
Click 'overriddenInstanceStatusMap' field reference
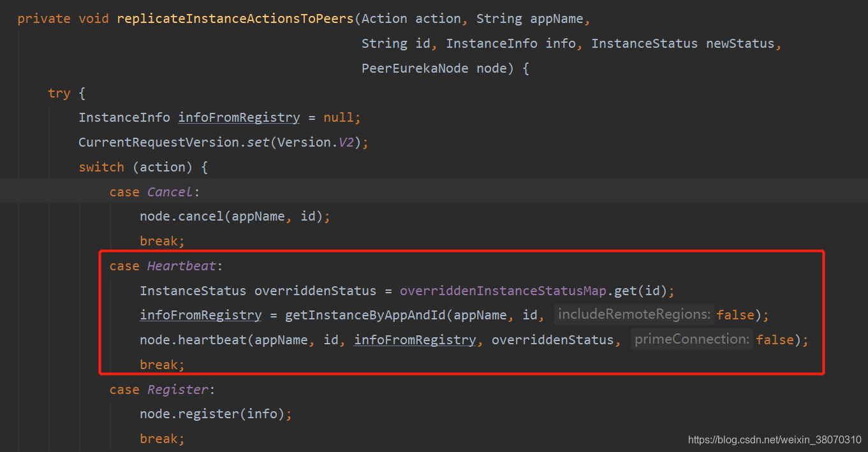coord(503,291)
